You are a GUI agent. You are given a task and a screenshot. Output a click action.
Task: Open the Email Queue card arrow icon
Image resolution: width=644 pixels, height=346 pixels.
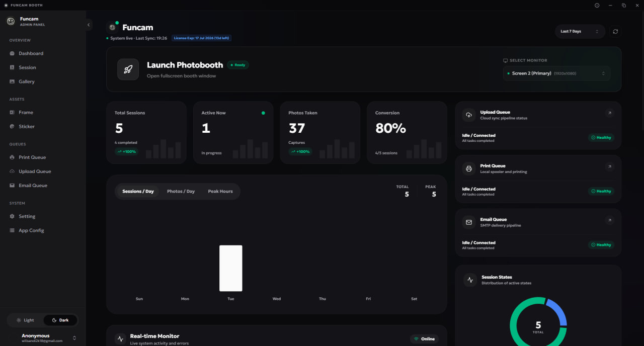click(x=610, y=220)
